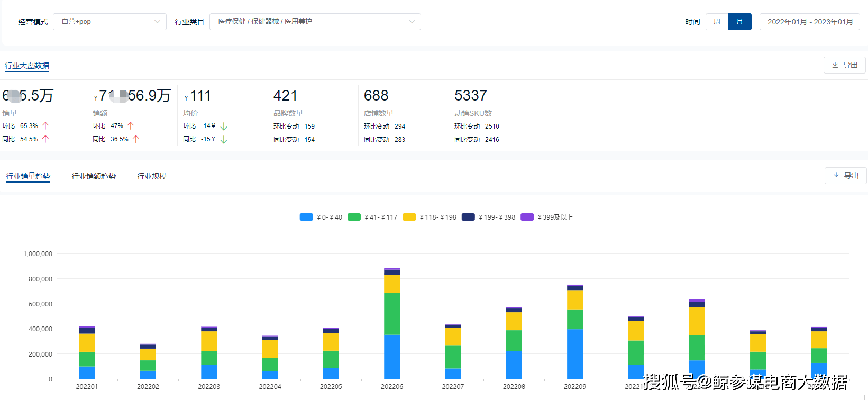
Task: Click the 202206 stacked bar
Action: pos(392,323)
